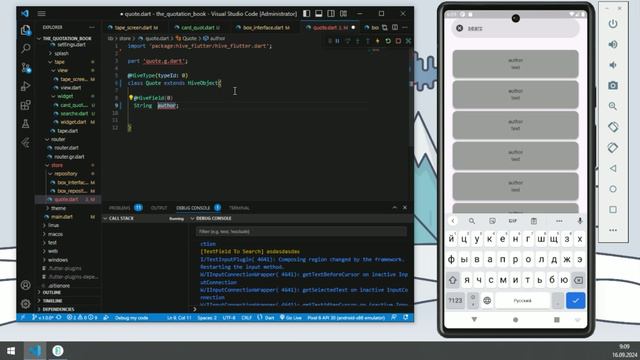This screenshot has height=360, width=640.
Task: Lower the emulator volume
Action: (613, 64)
